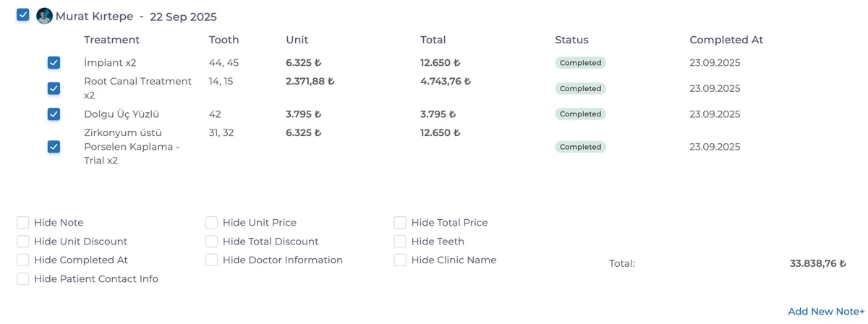Uncheck the İmplant x2 treatment checkbox
The width and height of the screenshot is (868, 324).
click(x=54, y=63)
